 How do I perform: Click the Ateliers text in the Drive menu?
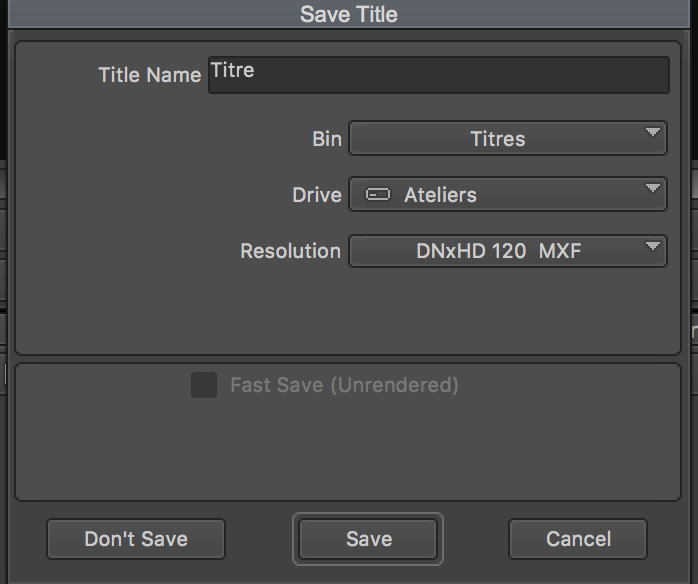point(440,195)
